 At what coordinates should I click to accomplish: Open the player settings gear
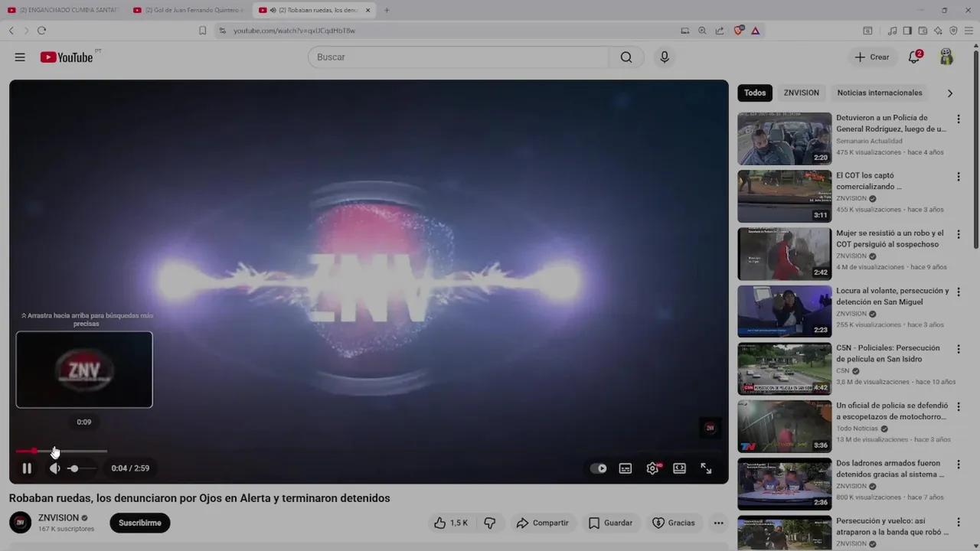(652, 468)
